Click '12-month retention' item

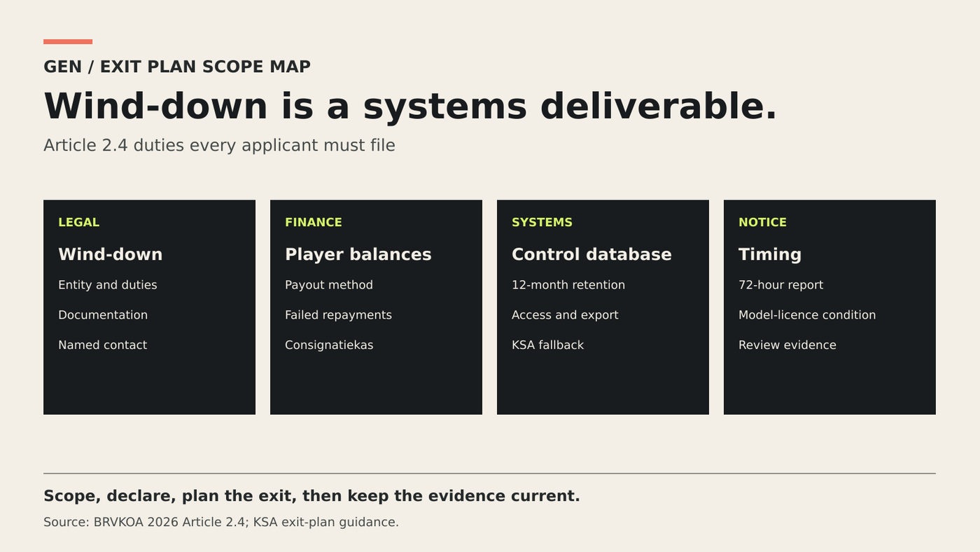point(568,285)
